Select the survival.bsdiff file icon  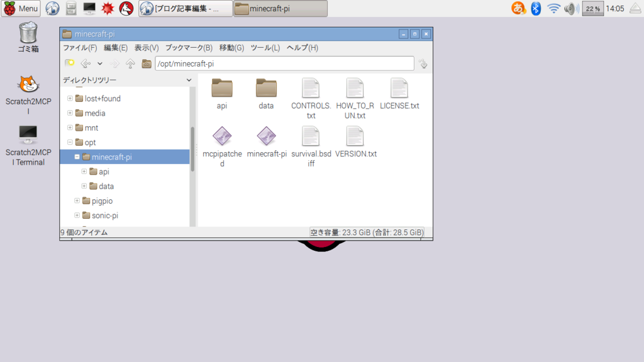click(x=311, y=136)
